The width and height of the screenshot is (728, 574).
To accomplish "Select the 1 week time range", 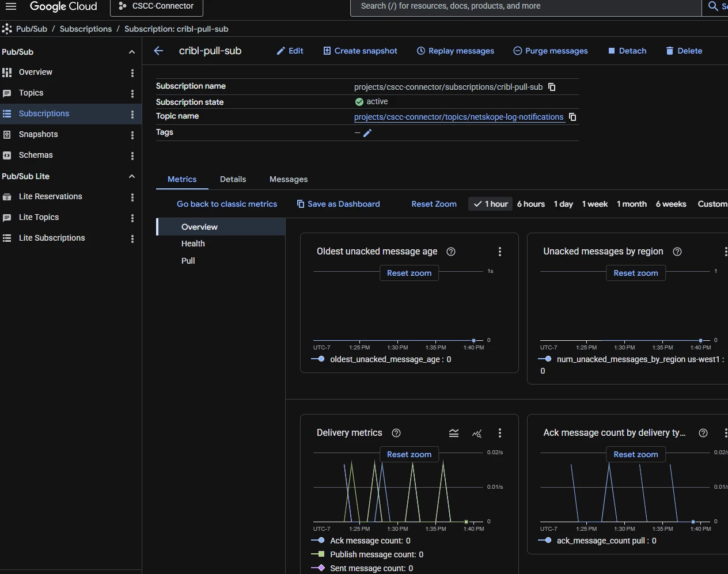I will click(594, 204).
